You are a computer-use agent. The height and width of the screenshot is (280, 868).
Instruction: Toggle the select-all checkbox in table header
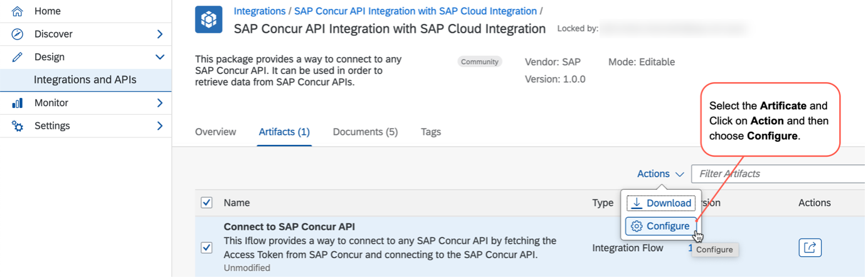click(206, 203)
